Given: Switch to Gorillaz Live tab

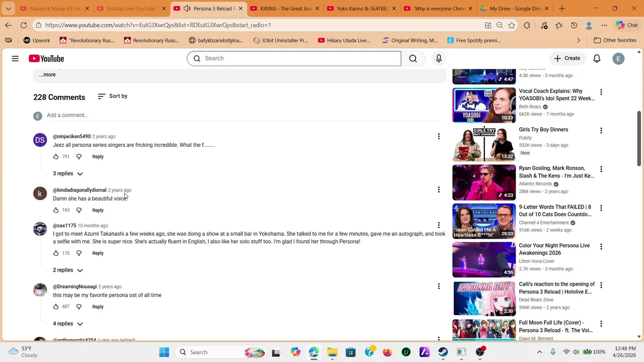Looking at the screenshot, I should [132, 9].
